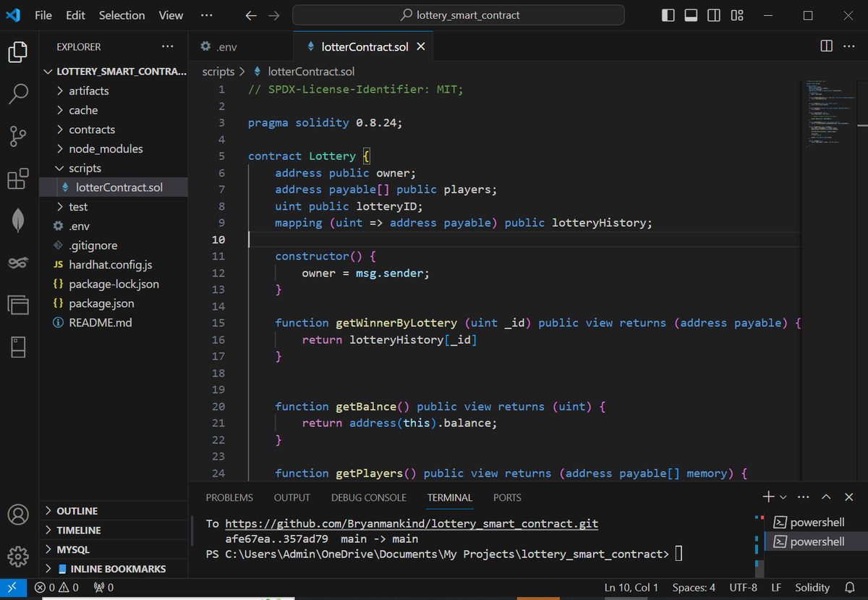Open Source Control view in activity bar
The image size is (868, 600).
pos(19,135)
